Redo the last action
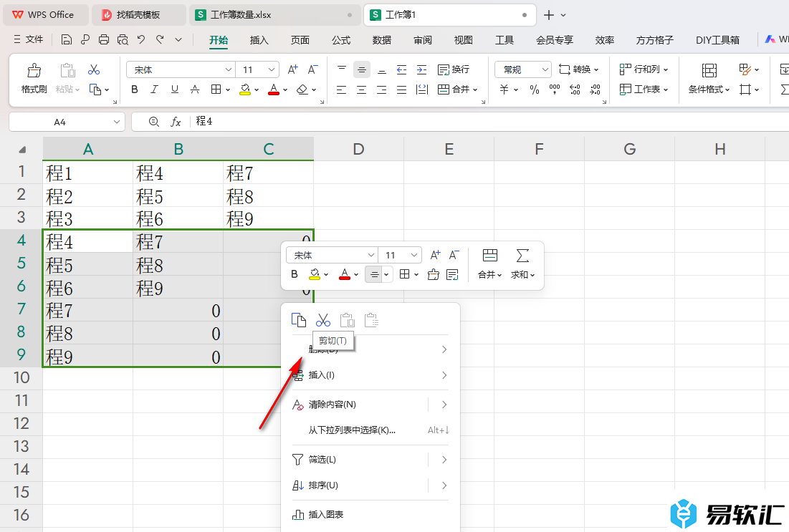Screen dimensions: 789x532 pos(160,39)
